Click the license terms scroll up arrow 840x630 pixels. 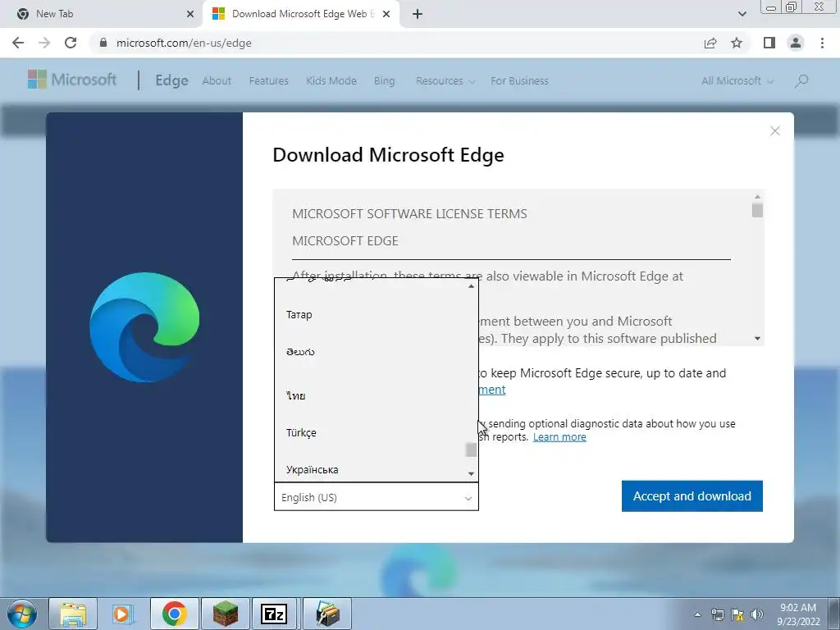pos(757,197)
